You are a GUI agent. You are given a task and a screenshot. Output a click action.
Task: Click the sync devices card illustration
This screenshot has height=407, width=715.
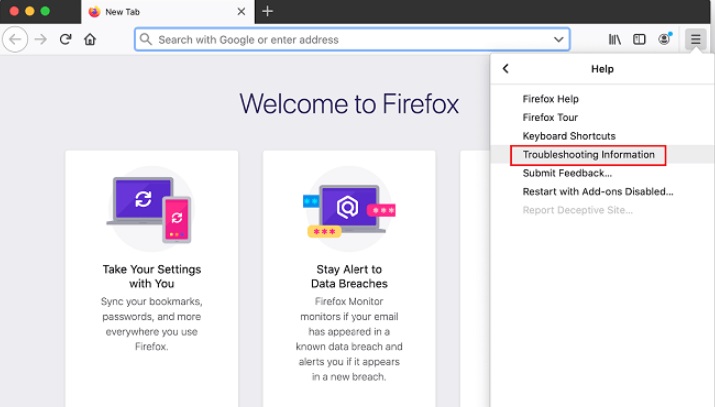point(151,207)
